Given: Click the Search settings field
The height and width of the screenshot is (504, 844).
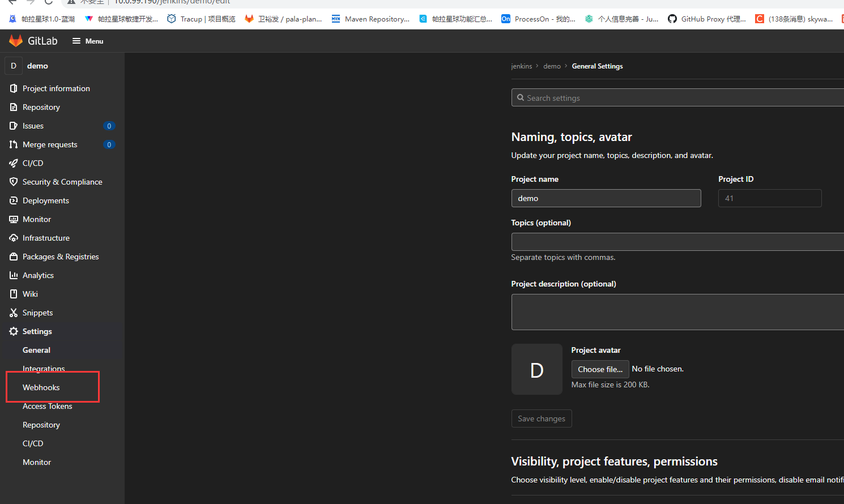Looking at the screenshot, I should (x=677, y=97).
